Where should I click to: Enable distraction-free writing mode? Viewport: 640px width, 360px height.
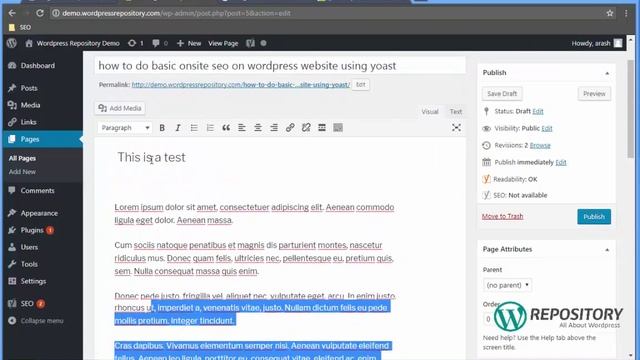click(x=456, y=128)
